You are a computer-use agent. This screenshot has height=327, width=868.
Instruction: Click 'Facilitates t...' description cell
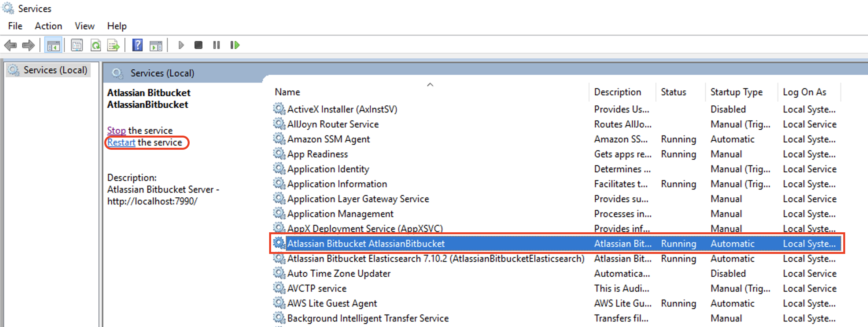[621, 184]
